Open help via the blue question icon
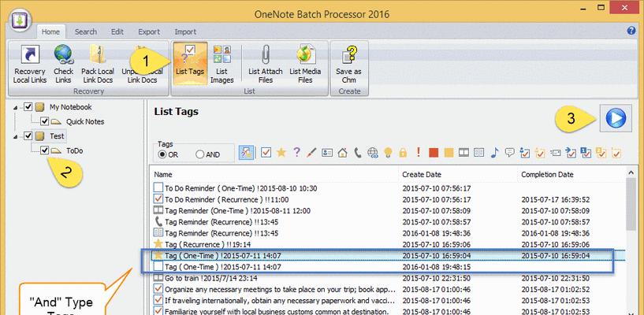644x315 pixels. tap(631, 31)
